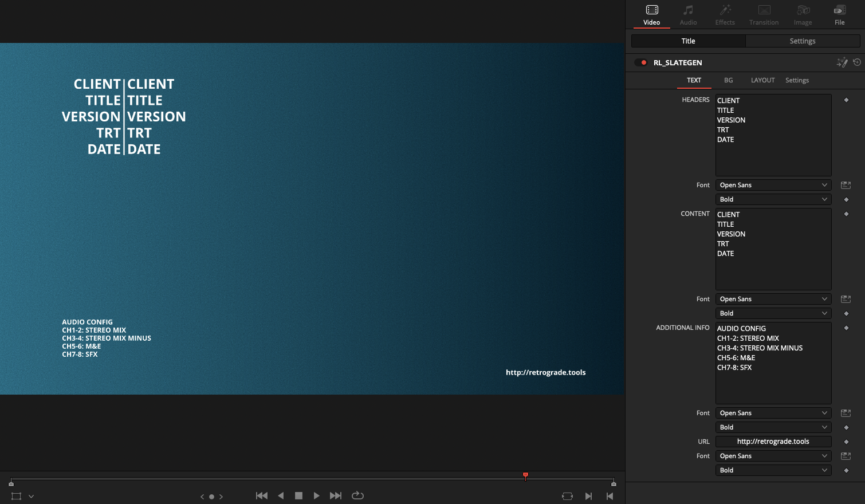Toggle the RL_SLATEGEN enable switch
Viewport: 865px width, 504px height.
(641, 62)
